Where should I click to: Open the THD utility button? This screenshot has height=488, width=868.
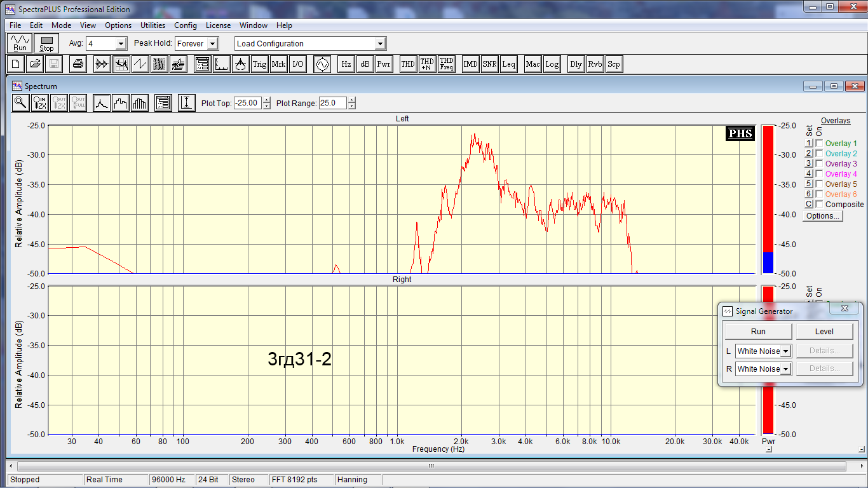tap(408, 64)
